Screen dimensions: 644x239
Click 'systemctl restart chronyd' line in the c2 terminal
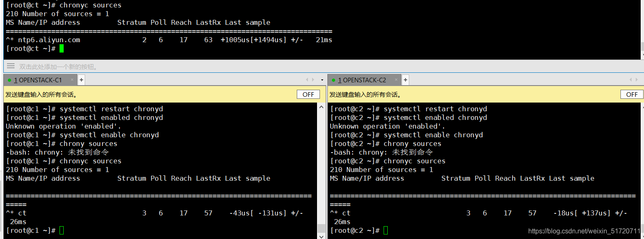pos(435,109)
